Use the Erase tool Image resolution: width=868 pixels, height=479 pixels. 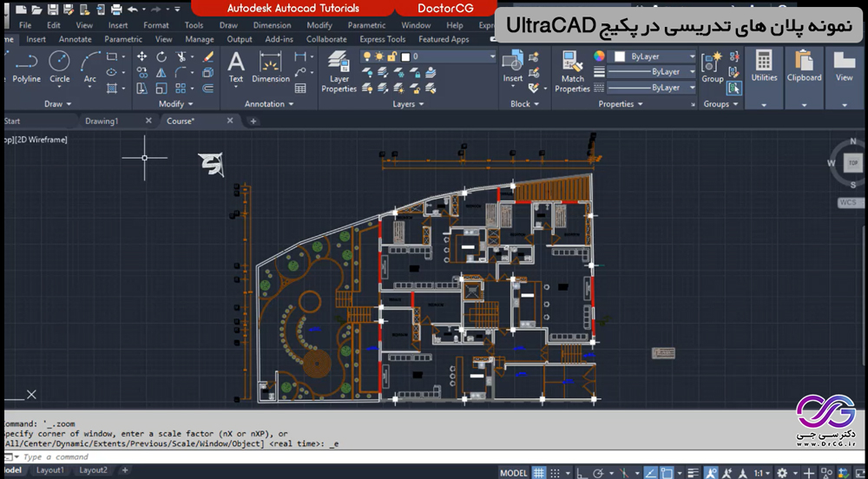coord(208,56)
